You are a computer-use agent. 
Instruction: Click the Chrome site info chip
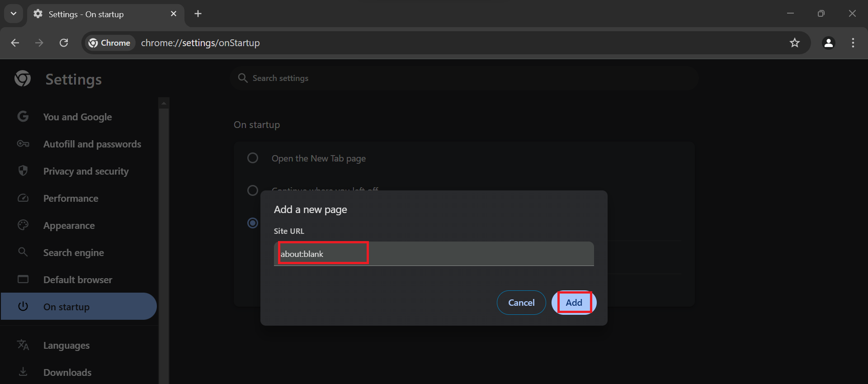coord(110,43)
